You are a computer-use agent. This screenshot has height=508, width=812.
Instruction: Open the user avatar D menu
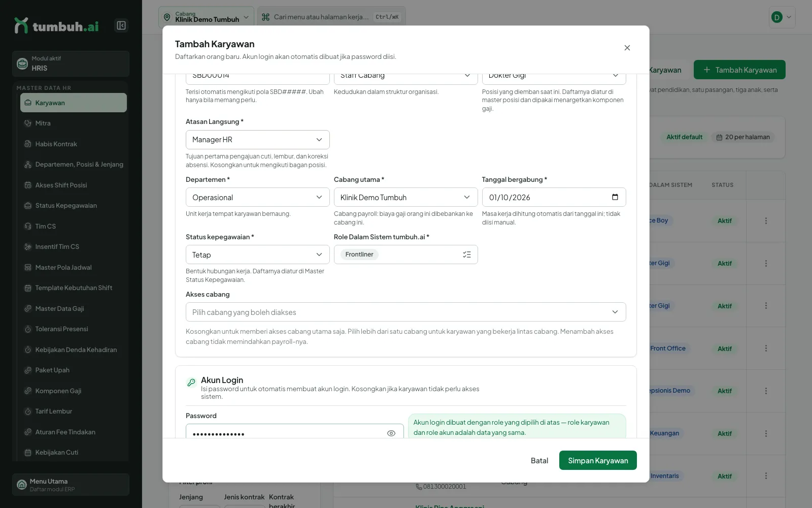click(782, 17)
